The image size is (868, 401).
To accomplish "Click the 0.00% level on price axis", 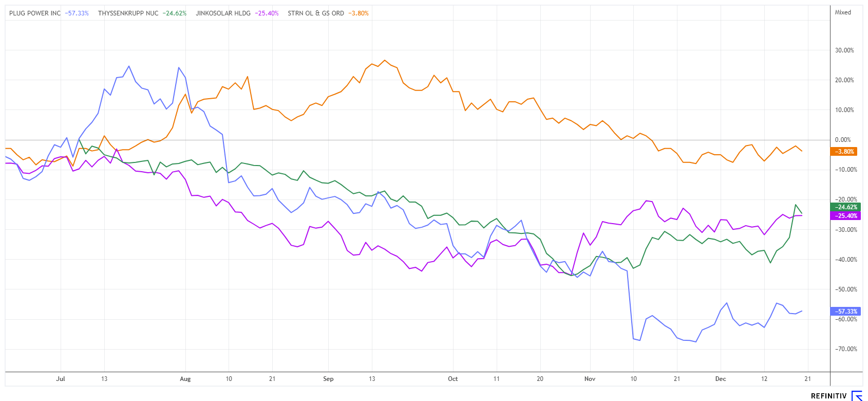I will [x=843, y=140].
